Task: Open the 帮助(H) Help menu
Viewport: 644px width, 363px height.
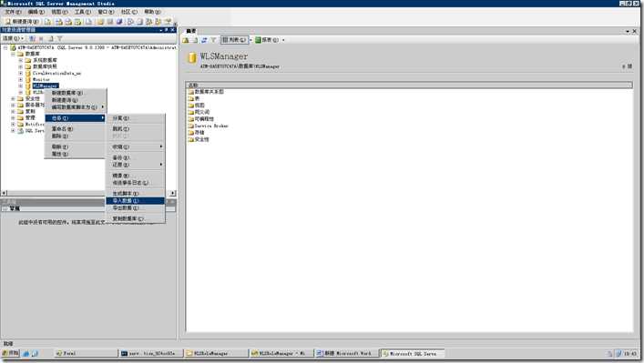Action: tap(152, 12)
